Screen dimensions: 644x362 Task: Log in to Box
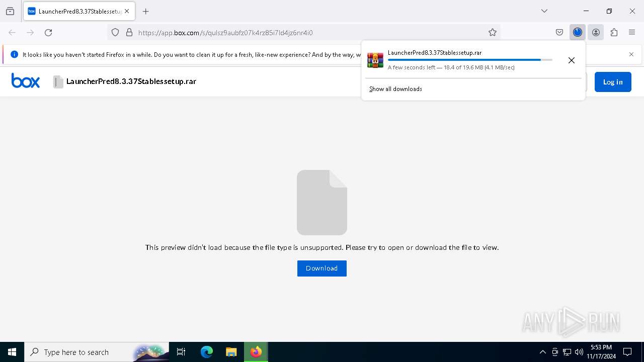tap(613, 82)
